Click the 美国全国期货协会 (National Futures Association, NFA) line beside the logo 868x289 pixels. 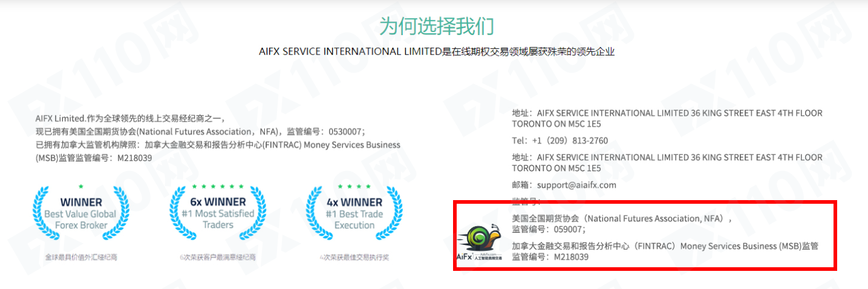click(622, 219)
